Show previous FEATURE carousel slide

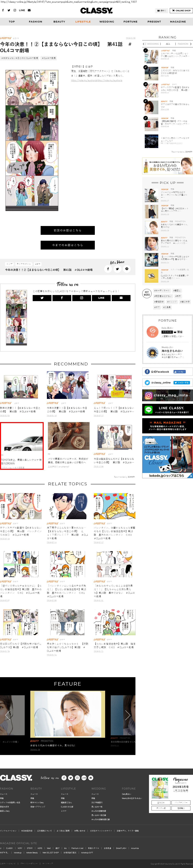click(8, 715)
